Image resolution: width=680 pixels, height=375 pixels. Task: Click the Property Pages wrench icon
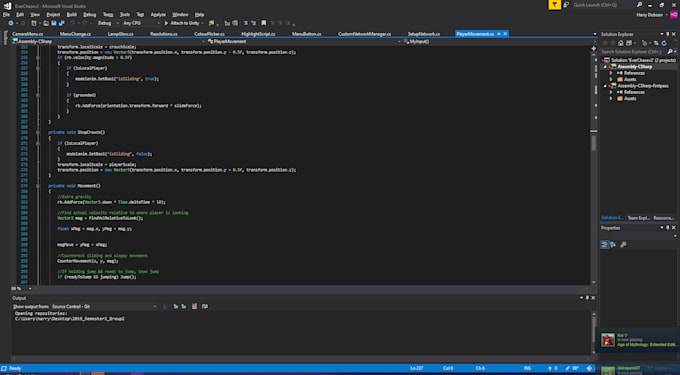click(623, 245)
